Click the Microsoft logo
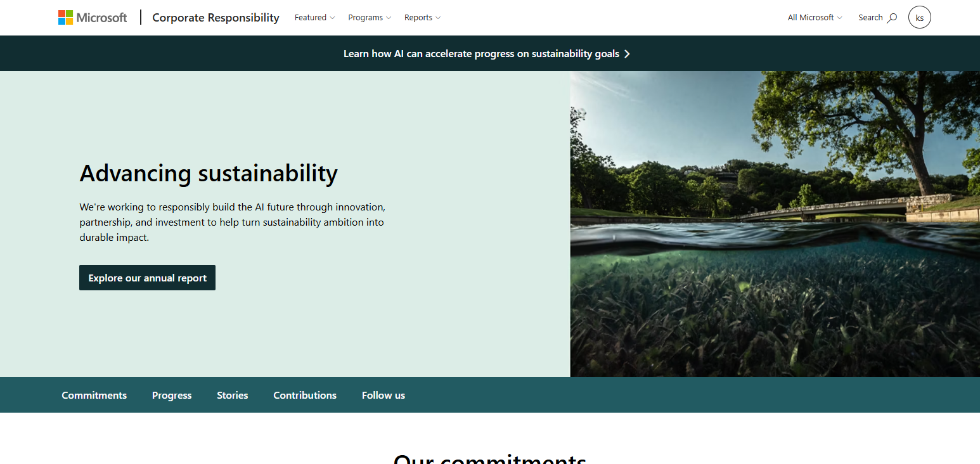This screenshot has width=980, height=464. pyautogui.click(x=93, y=18)
